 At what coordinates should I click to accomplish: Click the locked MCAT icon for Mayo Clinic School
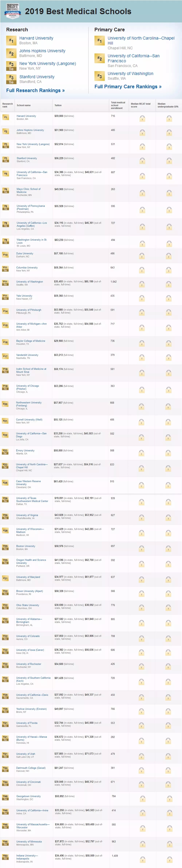point(142,193)
